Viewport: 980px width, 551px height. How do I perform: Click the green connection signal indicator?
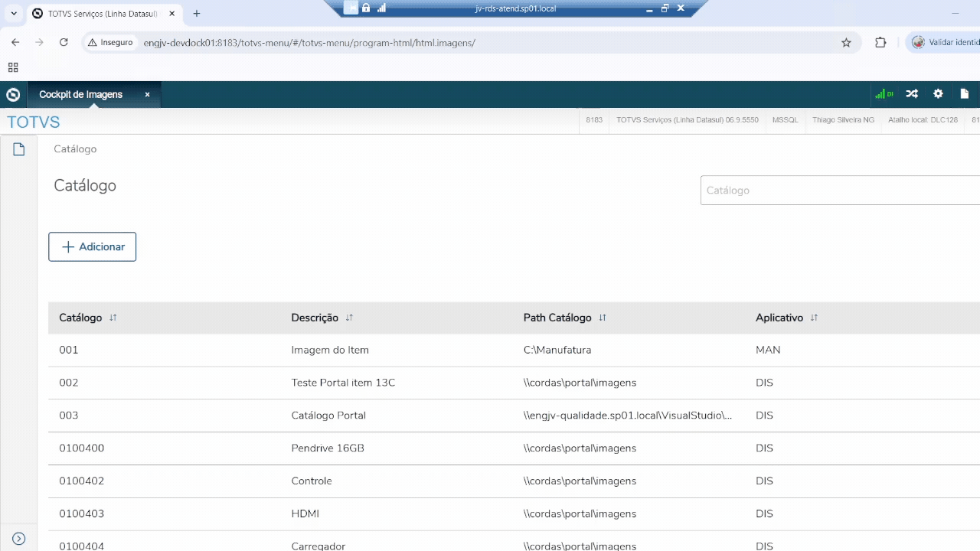(884, 94)
